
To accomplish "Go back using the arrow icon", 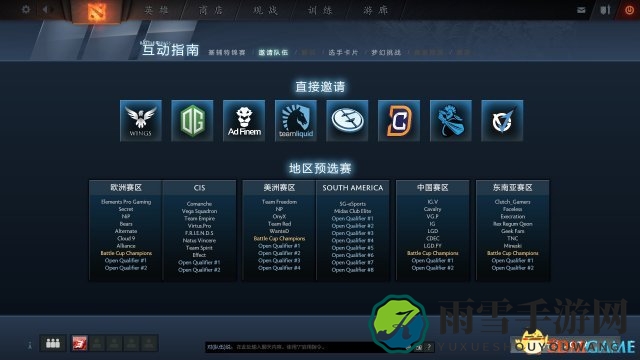I will point(45,9).
